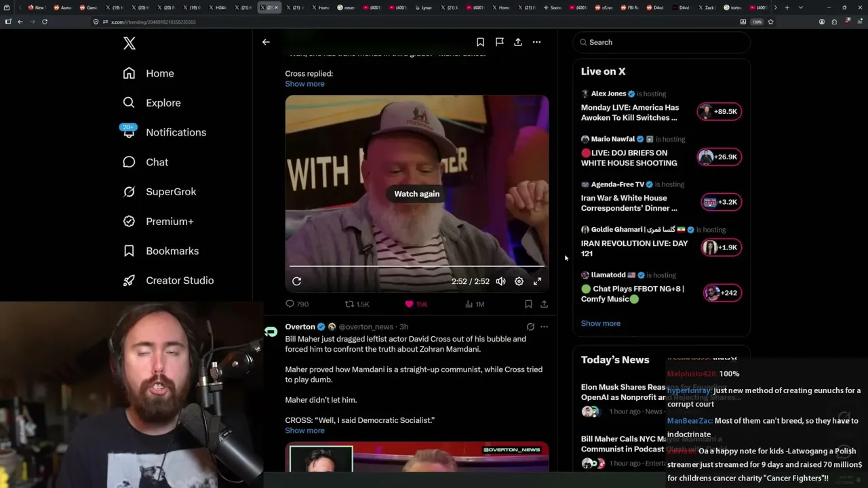The height and width of the screenshot is (488, 868).
Task: Click the browser back arrow
Action: pos(20,22)
